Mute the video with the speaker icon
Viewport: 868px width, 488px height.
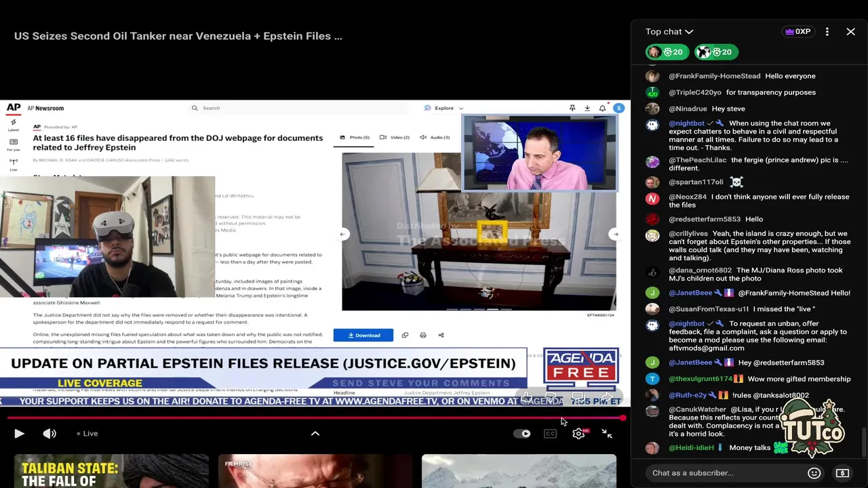pos(50,434)
